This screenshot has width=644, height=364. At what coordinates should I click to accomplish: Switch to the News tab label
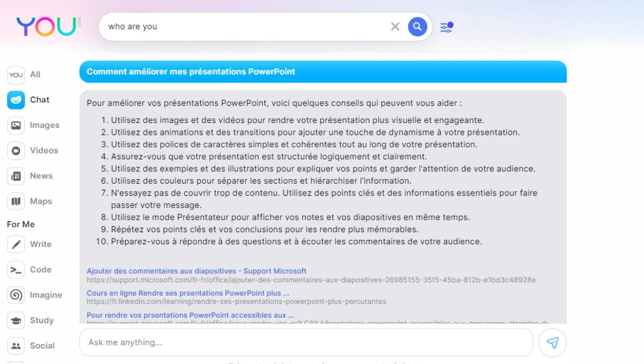(x=41, y=176)
